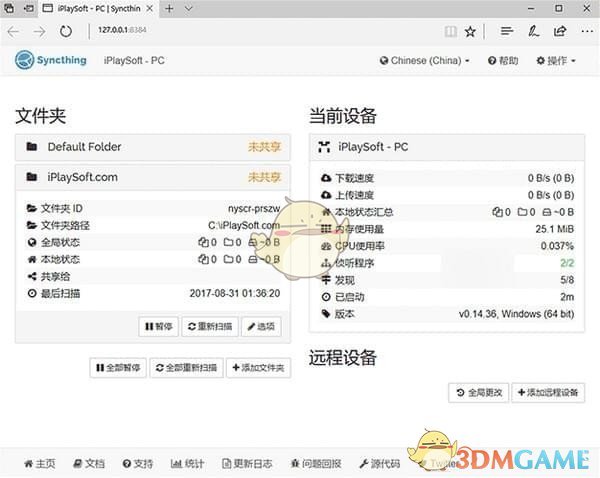Click 重新扫描 rescan button
600x478 pixels.
pos(210,326)
